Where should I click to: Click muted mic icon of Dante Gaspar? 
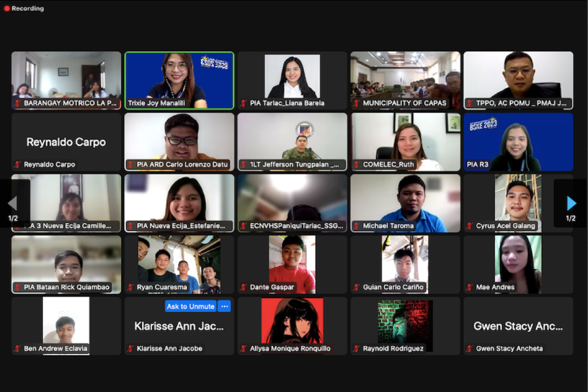tap(243, 287)
